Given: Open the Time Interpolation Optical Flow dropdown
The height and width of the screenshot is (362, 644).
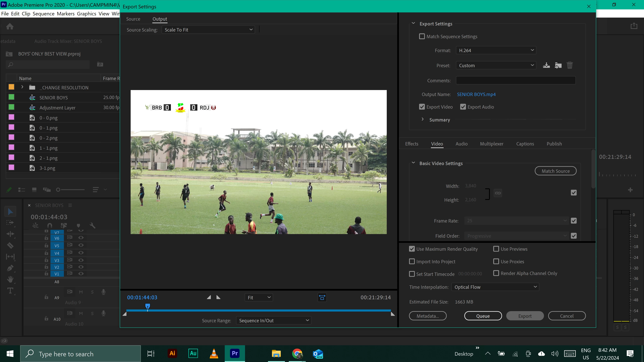Looking at the screenshot, I should coord(495,287).
